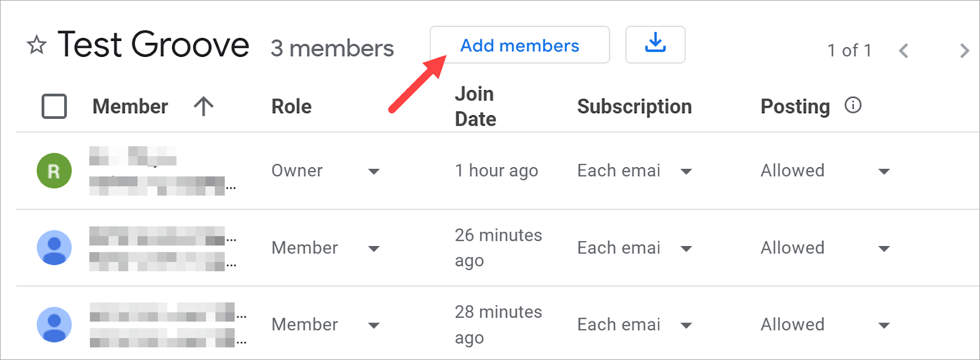Click the Posting info icon
This screenshot has height=360, width=980.
click(x=853, y=105)
